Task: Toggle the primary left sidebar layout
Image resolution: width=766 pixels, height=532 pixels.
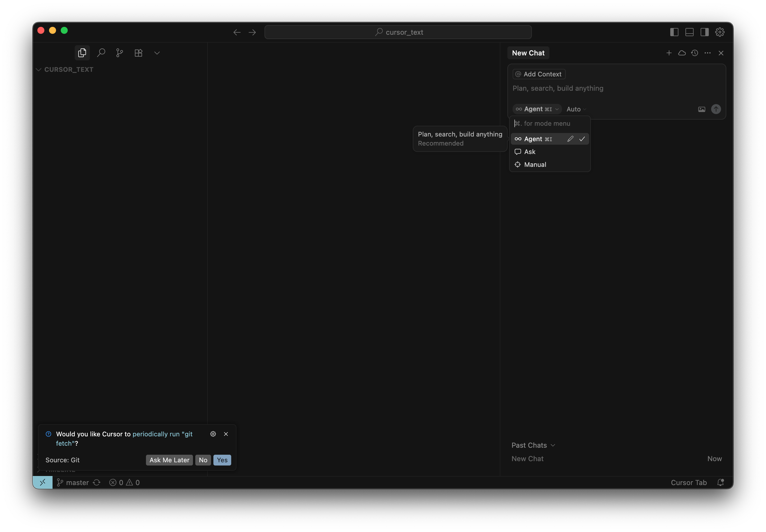Action: (674, 32)
